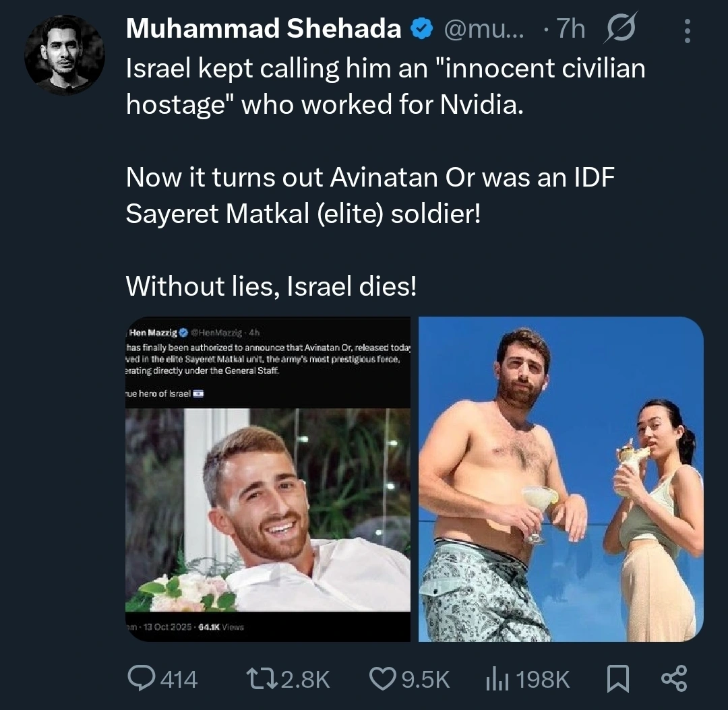Viewport: 728px width, 710px height.
Task: Click the 2.8K reposts count
Action: coord(305,679)
